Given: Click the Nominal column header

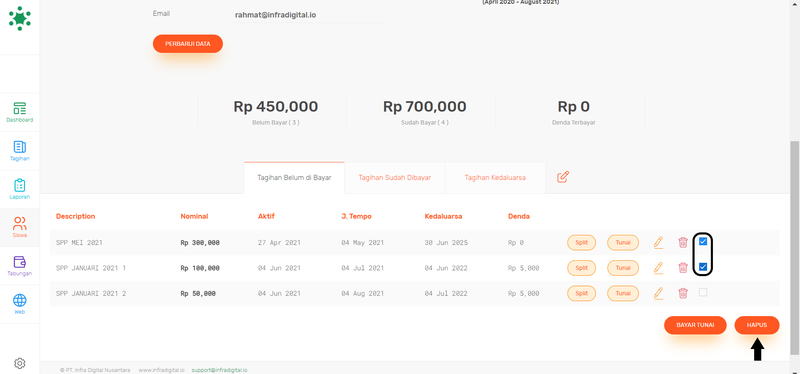Looking at the screenshot, I should [x=194, y=216].
